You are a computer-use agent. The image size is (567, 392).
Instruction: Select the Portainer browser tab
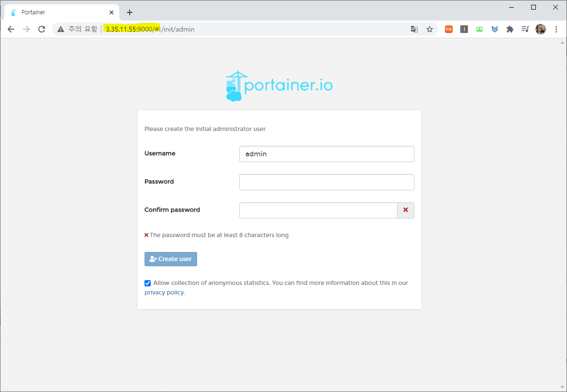[x=57, y=12]
